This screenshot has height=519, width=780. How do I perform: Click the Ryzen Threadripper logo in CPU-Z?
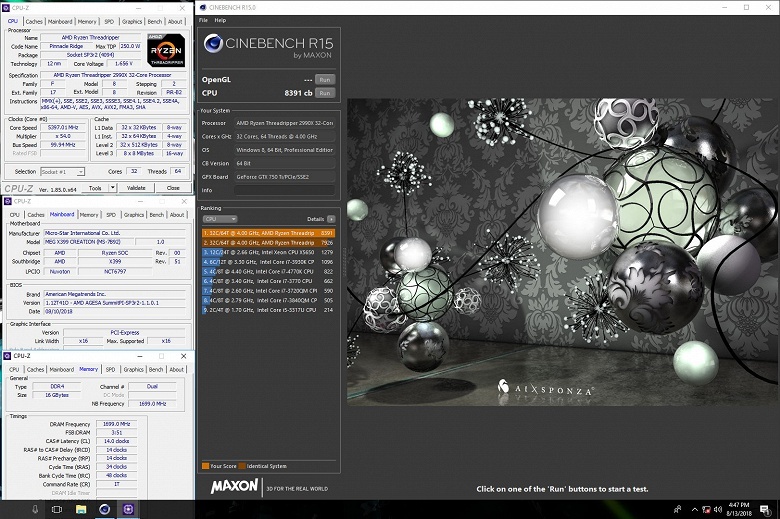click(166, 50)
